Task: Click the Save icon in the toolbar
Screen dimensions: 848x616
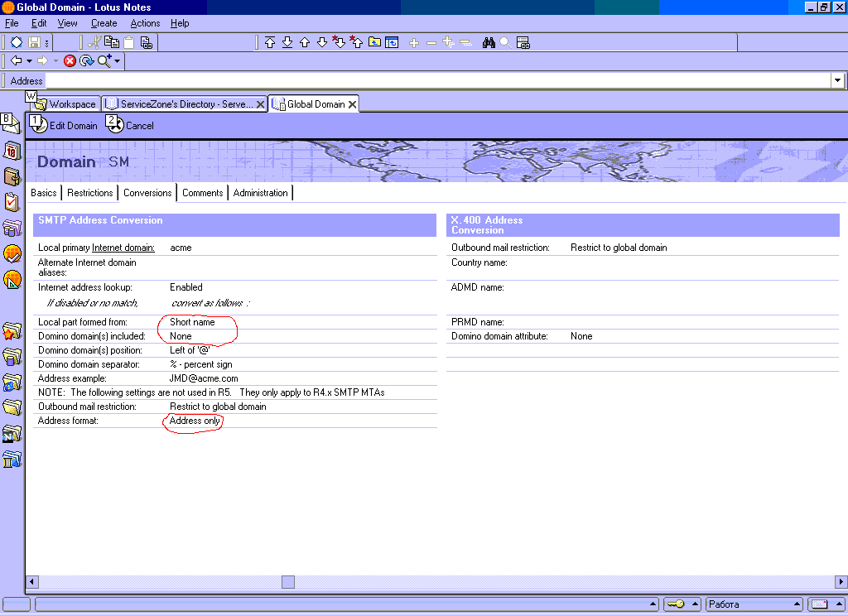Action: [35, 42]
